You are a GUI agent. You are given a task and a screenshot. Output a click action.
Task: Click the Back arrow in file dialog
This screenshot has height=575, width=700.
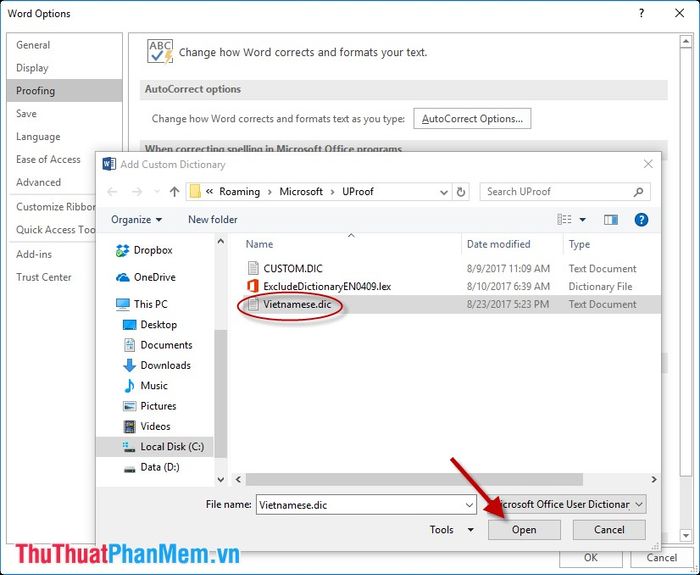click(x=112, y=192)
